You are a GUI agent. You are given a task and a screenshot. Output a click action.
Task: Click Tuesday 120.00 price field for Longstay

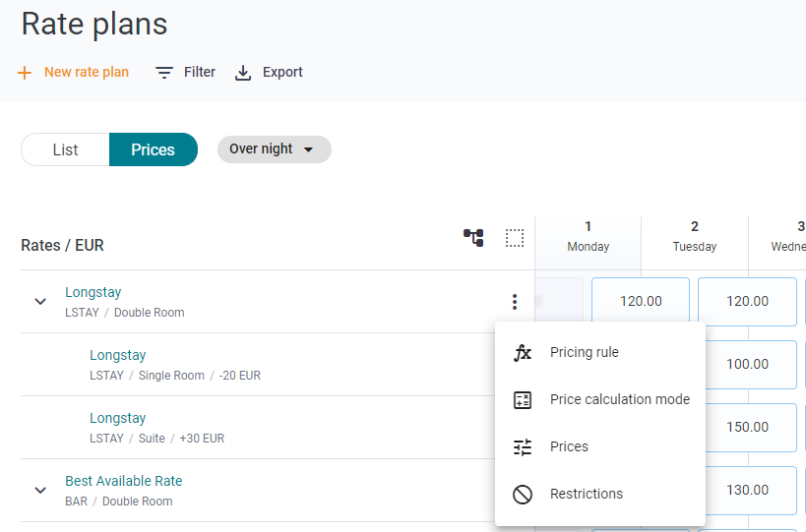click(x=747, y=302)
